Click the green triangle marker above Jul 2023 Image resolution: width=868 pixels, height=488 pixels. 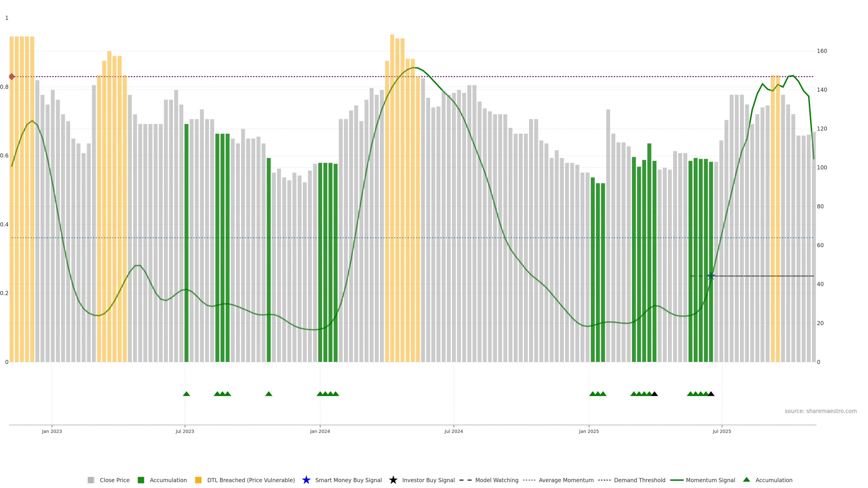tap(186, 394)
